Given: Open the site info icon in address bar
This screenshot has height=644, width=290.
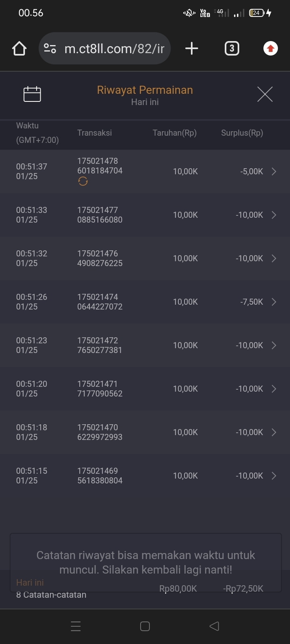Looking at the screenshot, I should pos(50,49).
